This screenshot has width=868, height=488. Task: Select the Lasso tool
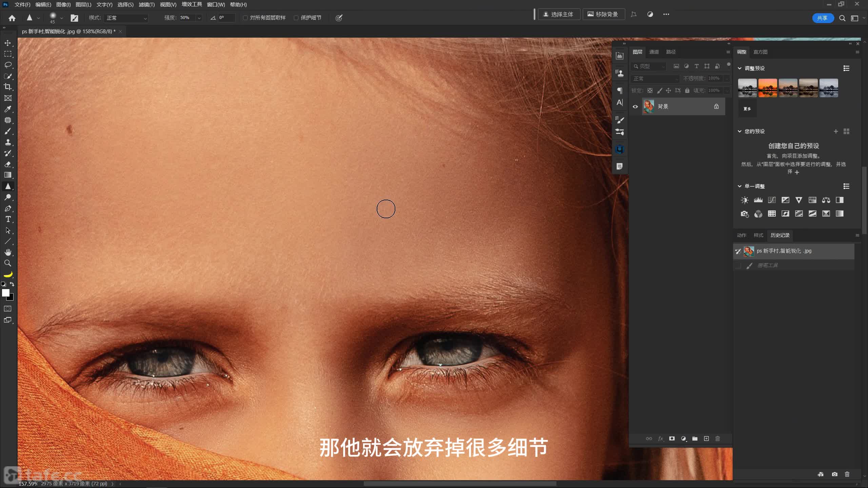click(x=8, y=65)
